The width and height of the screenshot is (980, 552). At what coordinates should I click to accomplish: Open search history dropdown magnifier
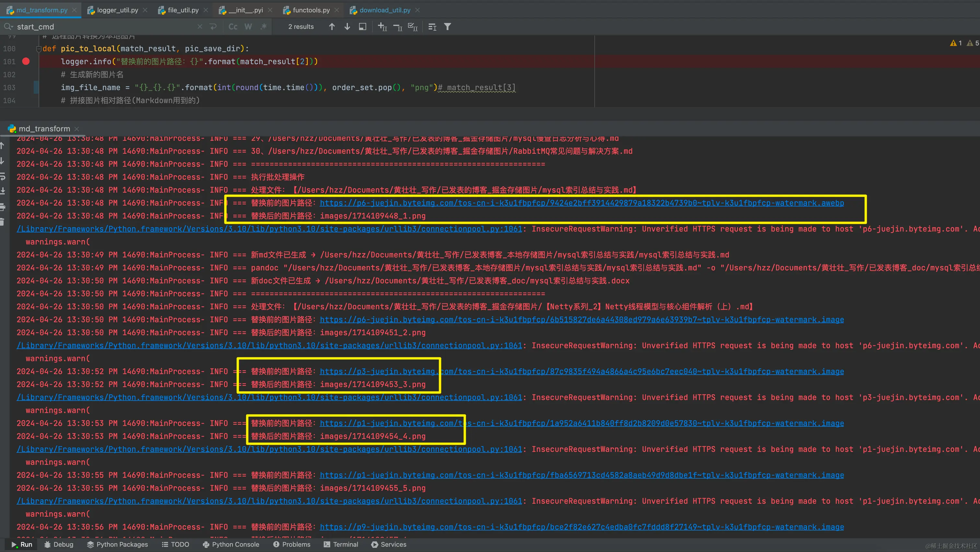8,27
